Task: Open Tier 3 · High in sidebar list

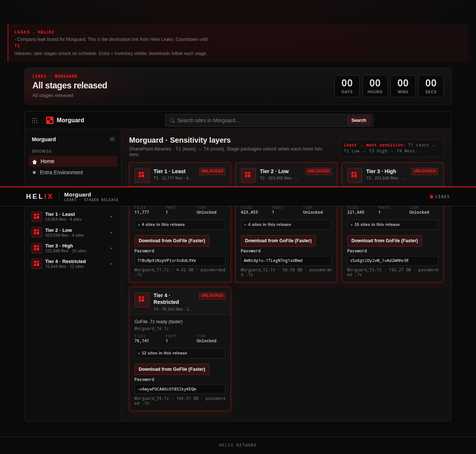Action: pyautogui.click(x=73, y=248)
